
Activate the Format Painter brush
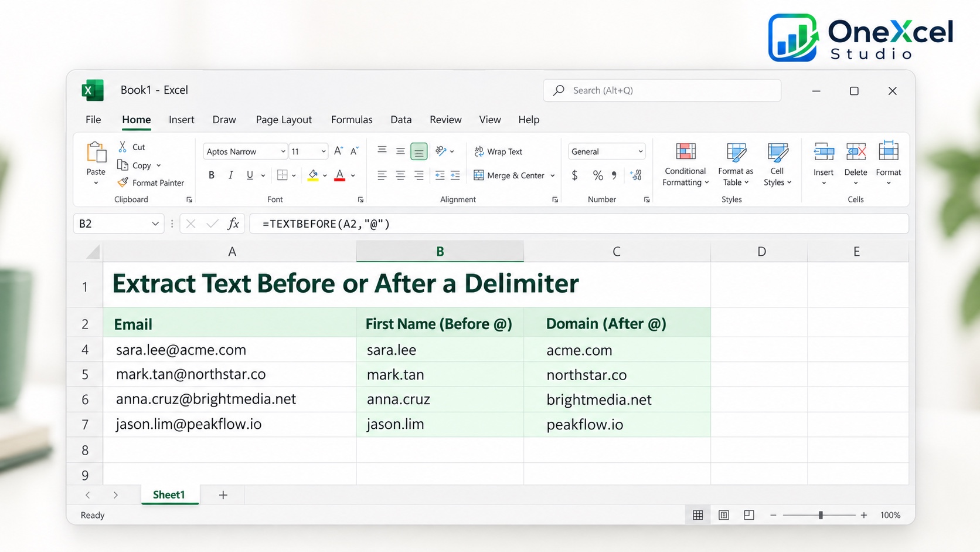[x=122, y=182]
